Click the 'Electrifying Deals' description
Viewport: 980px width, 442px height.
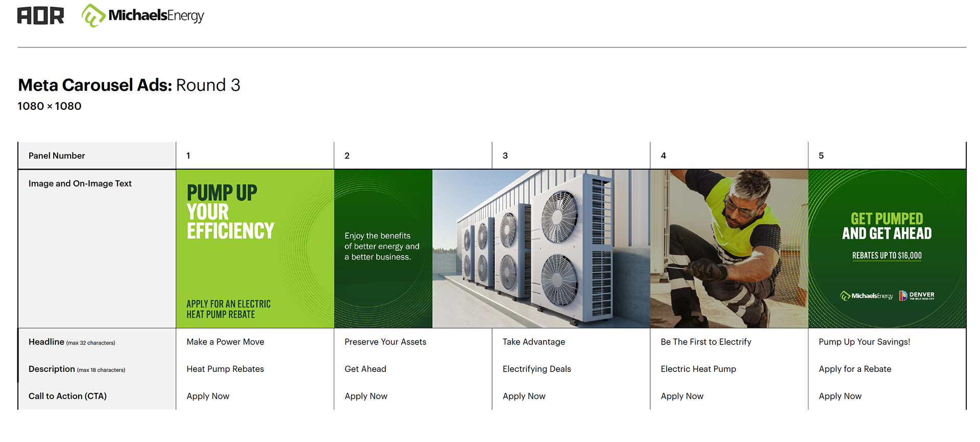pyautogui.click(x=537, y=369)
